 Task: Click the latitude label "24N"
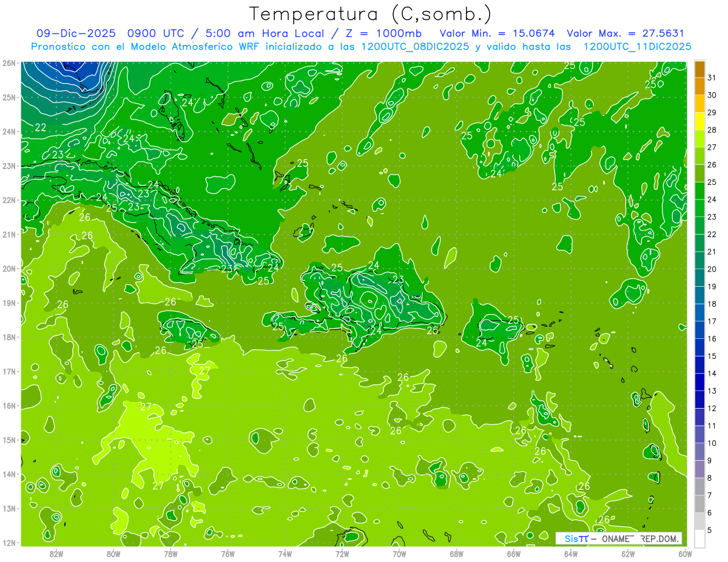[9, 132]
